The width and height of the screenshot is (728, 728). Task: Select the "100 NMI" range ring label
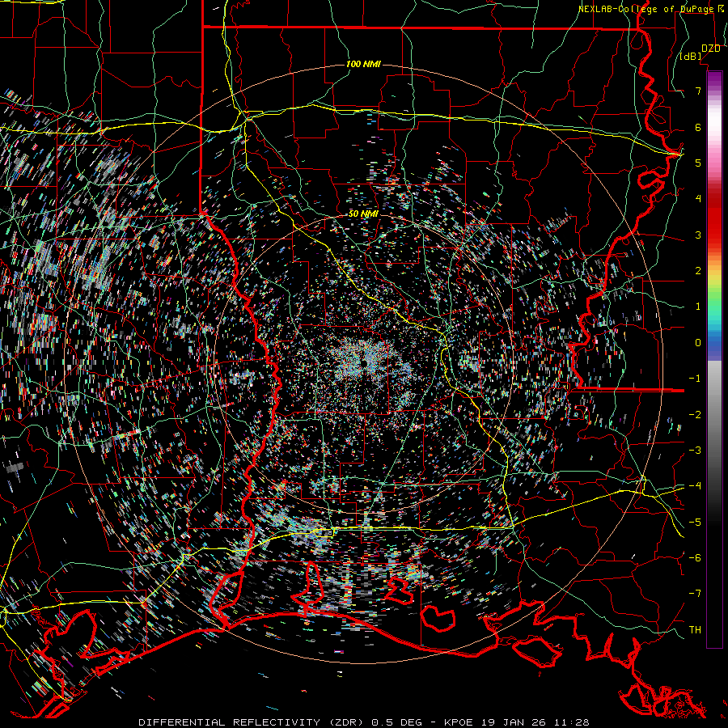(363, 64)
